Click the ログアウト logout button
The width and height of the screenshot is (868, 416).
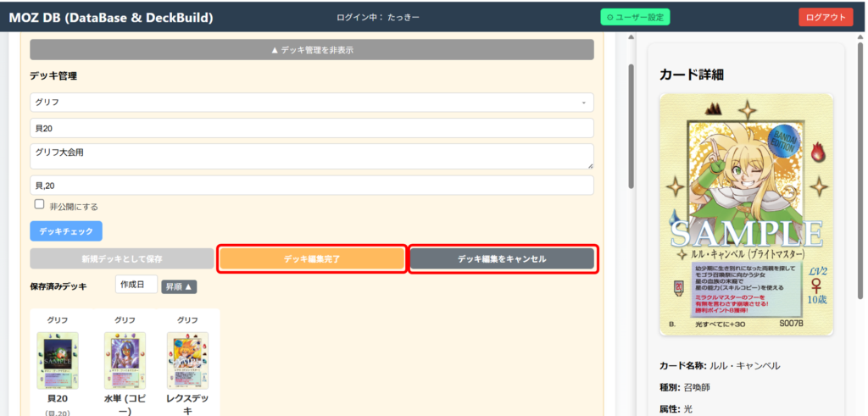[x=825, y=17]
